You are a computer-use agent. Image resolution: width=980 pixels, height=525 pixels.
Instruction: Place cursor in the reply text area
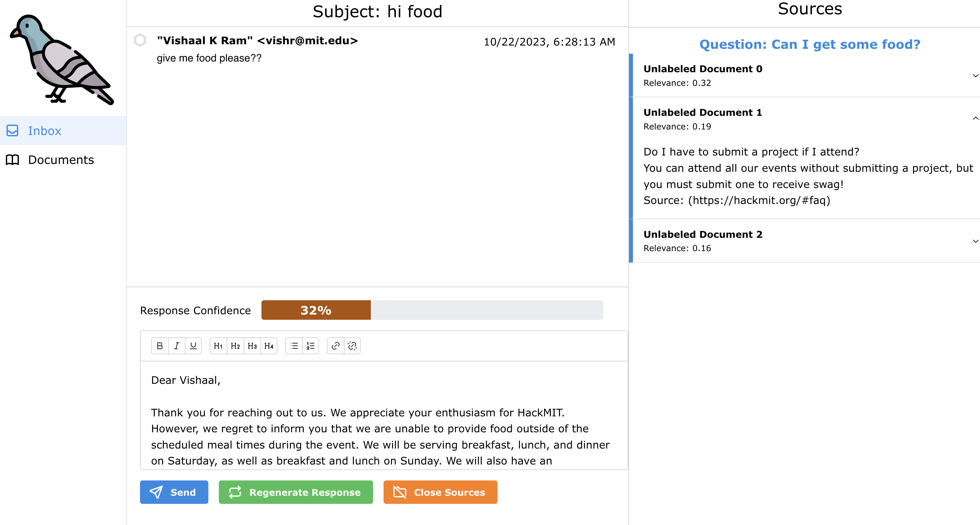point(380,418)
